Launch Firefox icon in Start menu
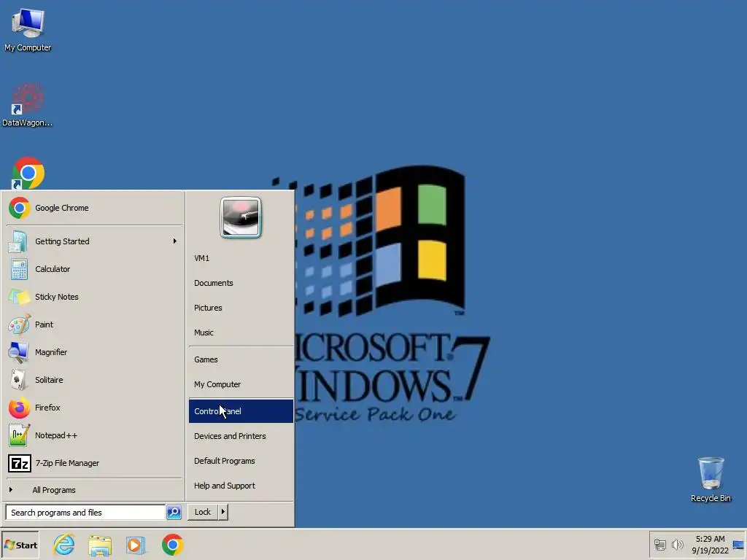Viewport: 747px width, 560px height. [19, 408]
